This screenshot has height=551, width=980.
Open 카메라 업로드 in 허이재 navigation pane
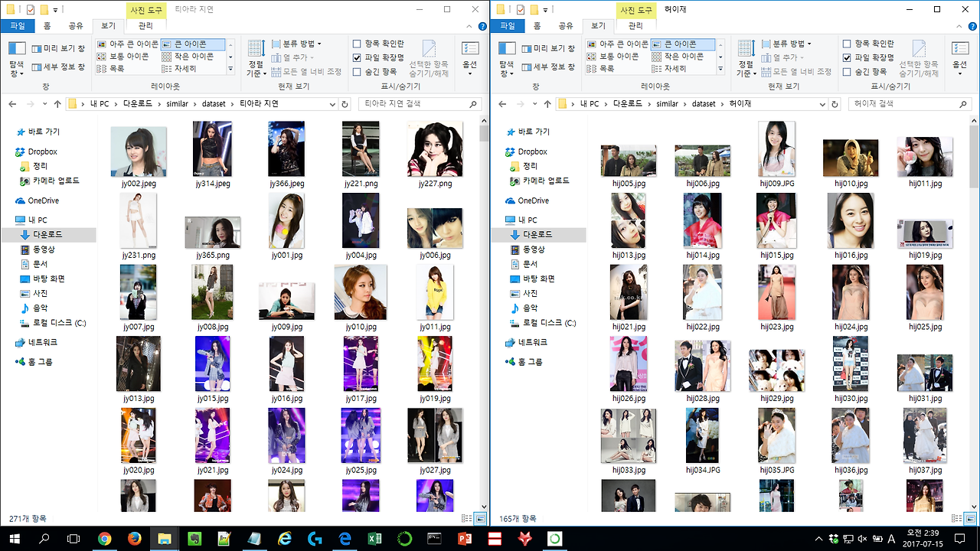pyautogui.click(x=546, y=181)
